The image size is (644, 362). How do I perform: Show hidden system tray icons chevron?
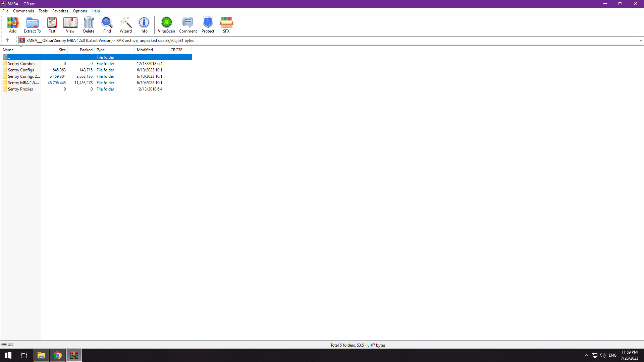[586, 355]
